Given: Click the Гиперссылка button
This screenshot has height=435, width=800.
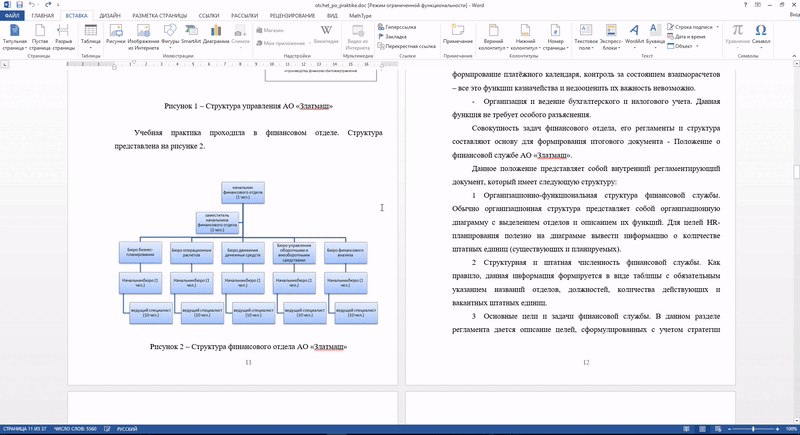Looking at the screenshot, I should tap(397, 27).
